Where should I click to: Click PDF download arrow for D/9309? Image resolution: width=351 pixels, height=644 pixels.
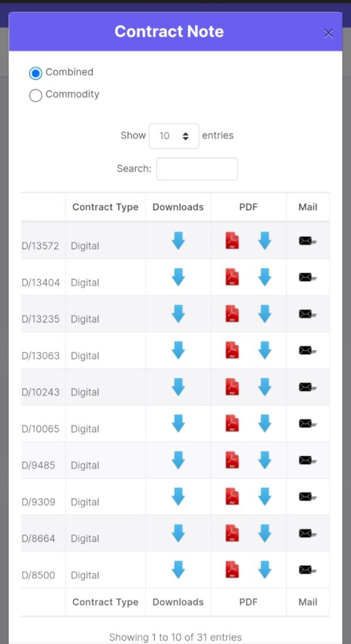point(265,497)
